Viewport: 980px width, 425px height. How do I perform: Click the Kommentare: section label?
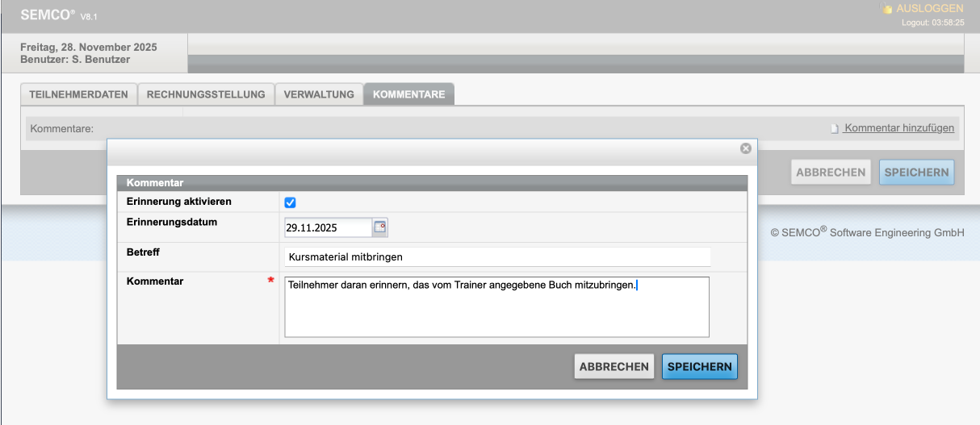[62, 128]
